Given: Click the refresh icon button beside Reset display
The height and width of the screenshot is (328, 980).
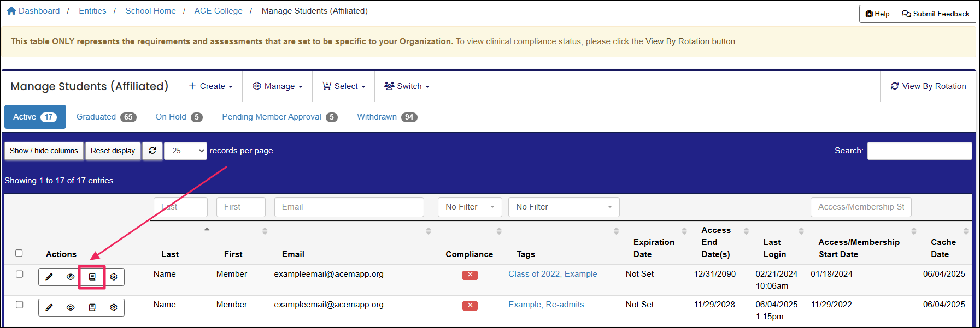Looking at the screenshot, I should (x=152, y=151).
